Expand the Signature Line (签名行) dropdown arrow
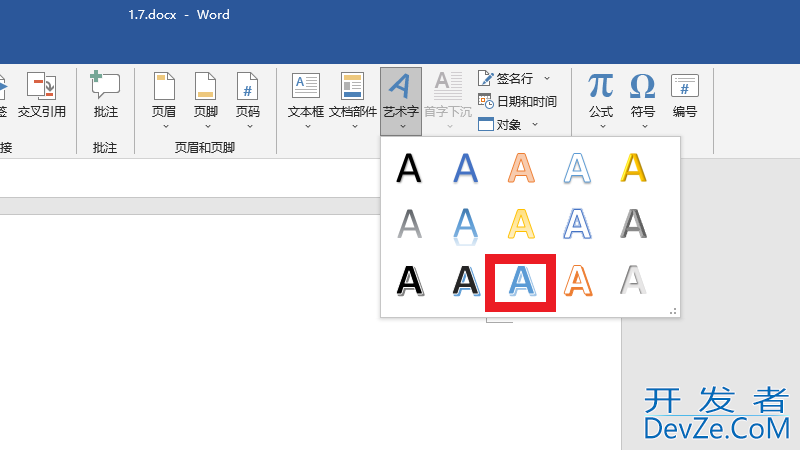The image size is (800, 450). [x=547, y=78]
